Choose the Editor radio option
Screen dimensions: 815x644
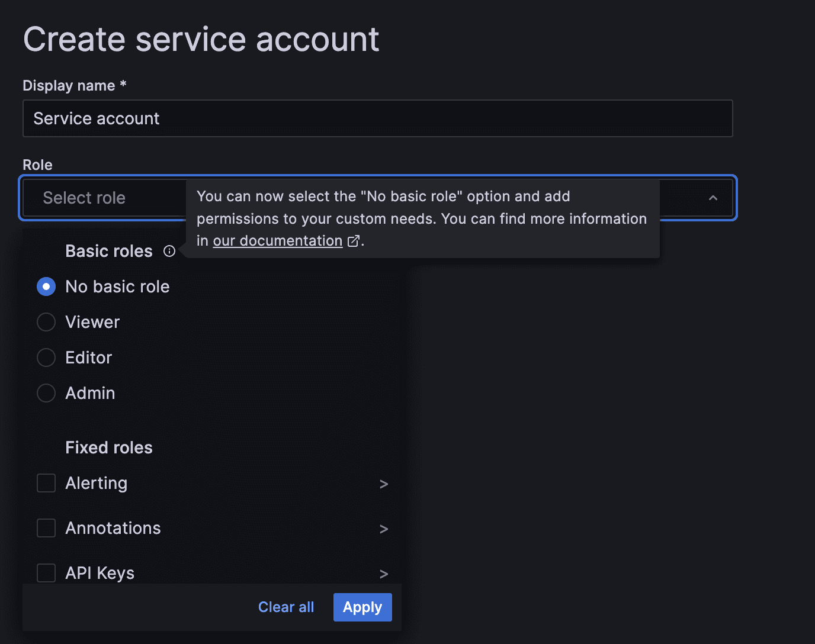(x=46, y=358)
